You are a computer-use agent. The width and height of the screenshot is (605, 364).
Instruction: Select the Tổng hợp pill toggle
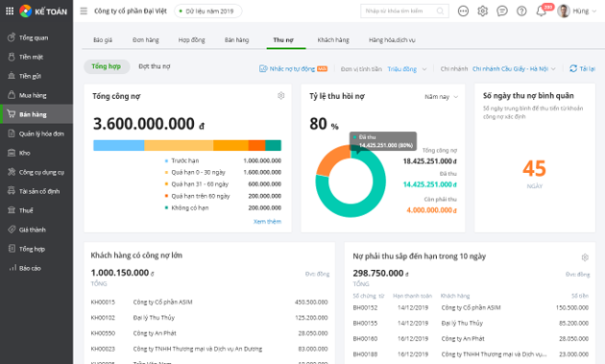pyautogui.click(x=107, y=66)
